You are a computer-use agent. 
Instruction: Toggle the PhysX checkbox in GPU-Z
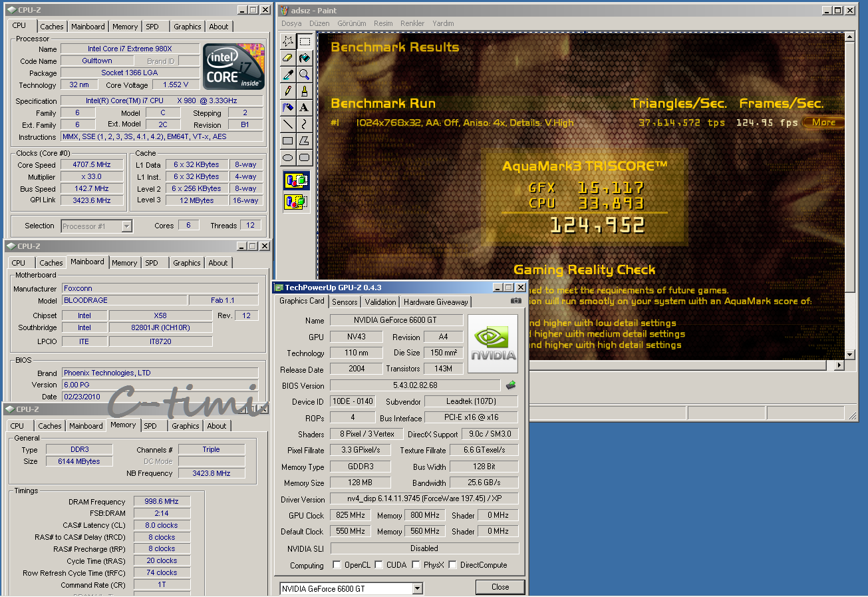pos(416,565)
